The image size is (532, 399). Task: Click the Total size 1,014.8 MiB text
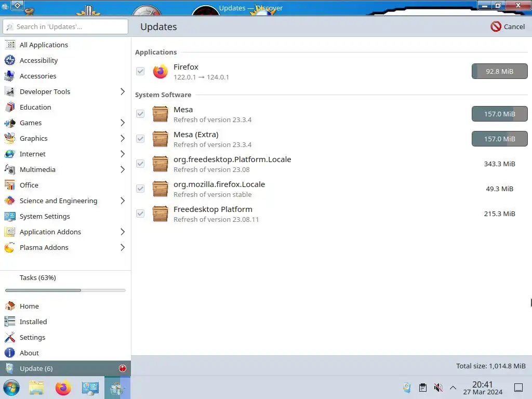490,366
